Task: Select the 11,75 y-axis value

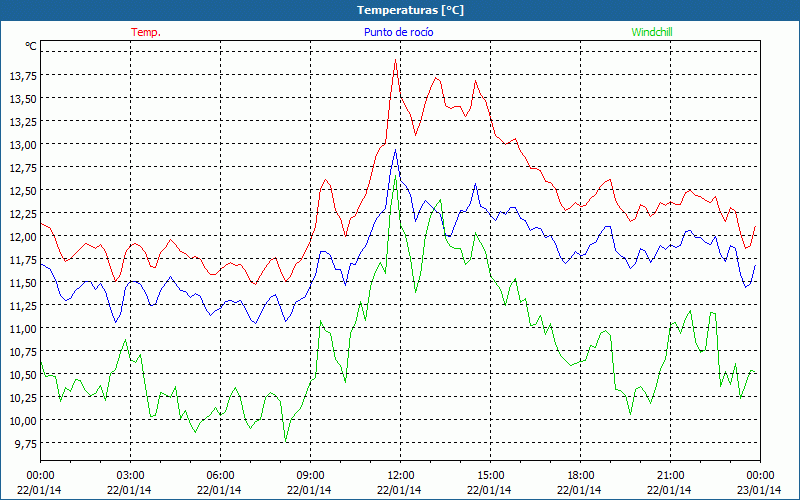Action: point(23,259)
